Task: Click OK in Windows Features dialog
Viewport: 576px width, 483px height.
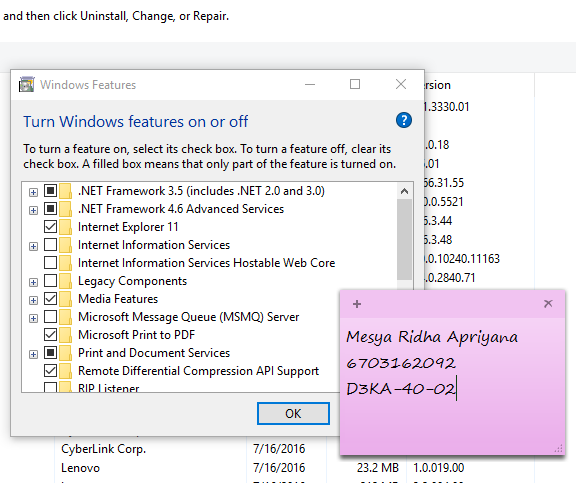Action: click(x=293, y=414)
